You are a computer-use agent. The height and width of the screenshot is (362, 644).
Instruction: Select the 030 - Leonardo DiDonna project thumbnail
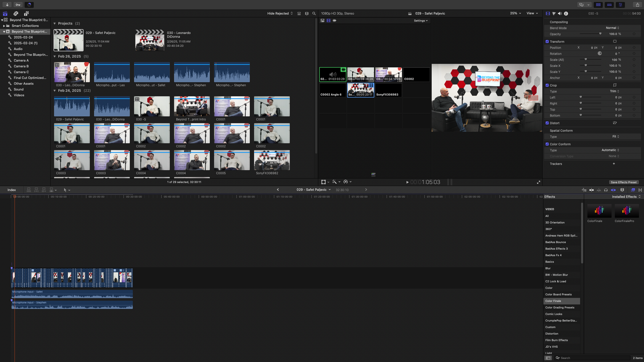coord(150,40)
